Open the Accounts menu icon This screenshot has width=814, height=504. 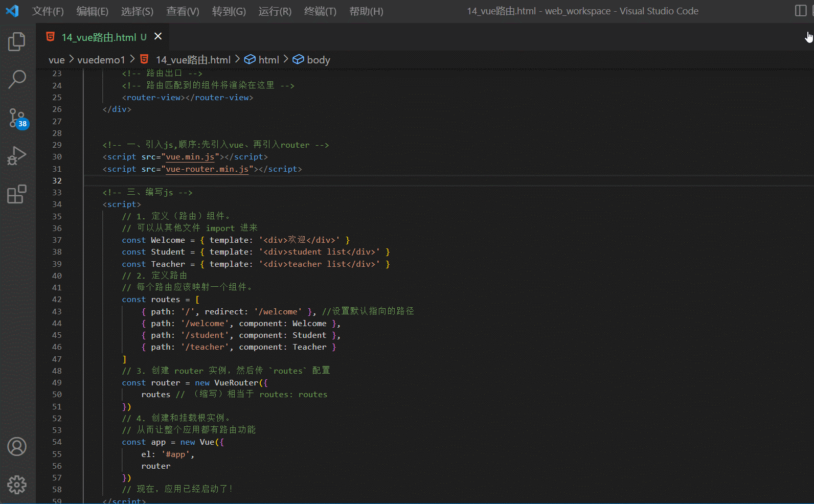pyautogui.click(x=17, y=447)
